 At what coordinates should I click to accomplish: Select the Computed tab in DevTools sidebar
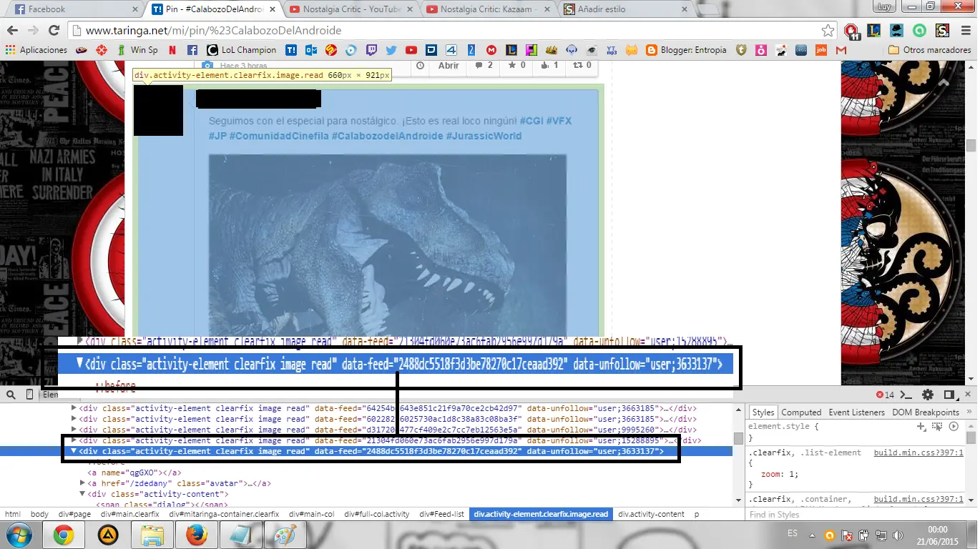pos(801,412)
